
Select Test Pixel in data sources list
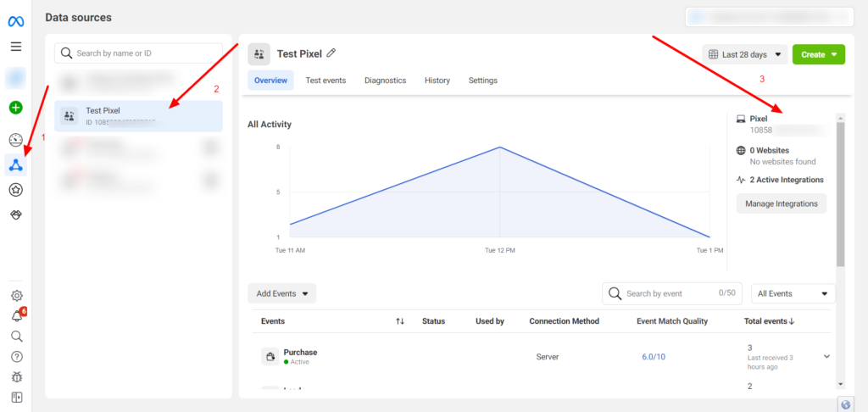pos(138,116)
